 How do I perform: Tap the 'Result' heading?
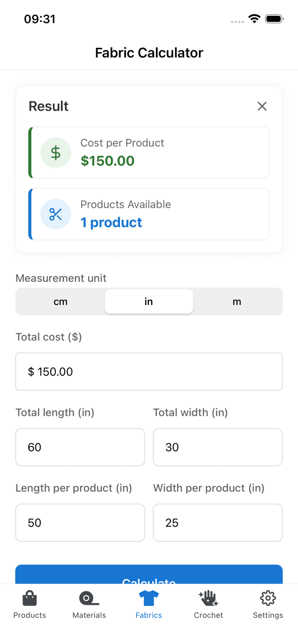click(x=48, y=106)
